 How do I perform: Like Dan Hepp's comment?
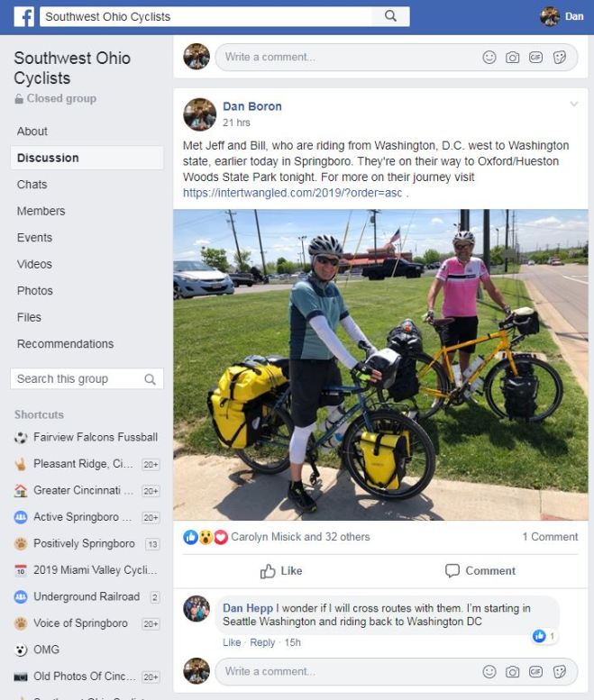pos(232,642)
